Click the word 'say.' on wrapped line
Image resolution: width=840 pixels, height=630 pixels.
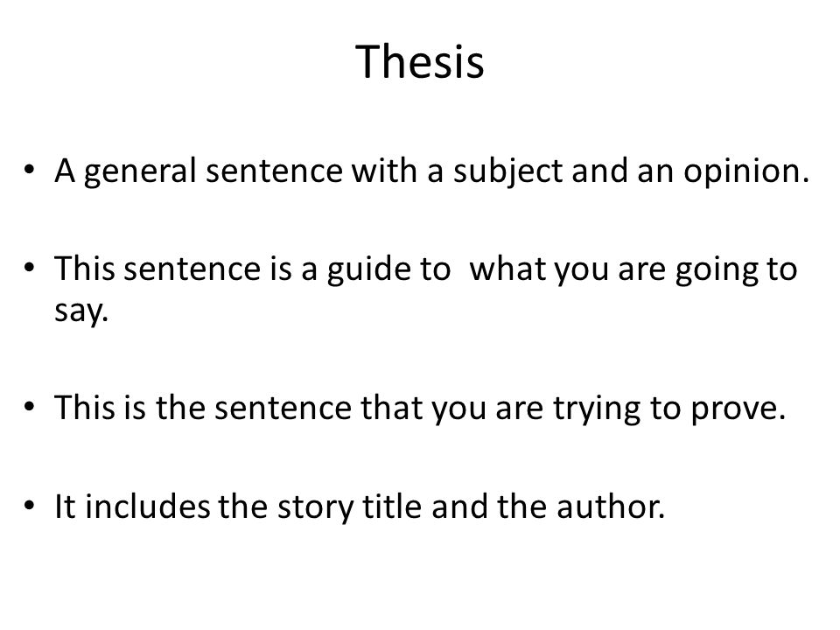(81, 311)
